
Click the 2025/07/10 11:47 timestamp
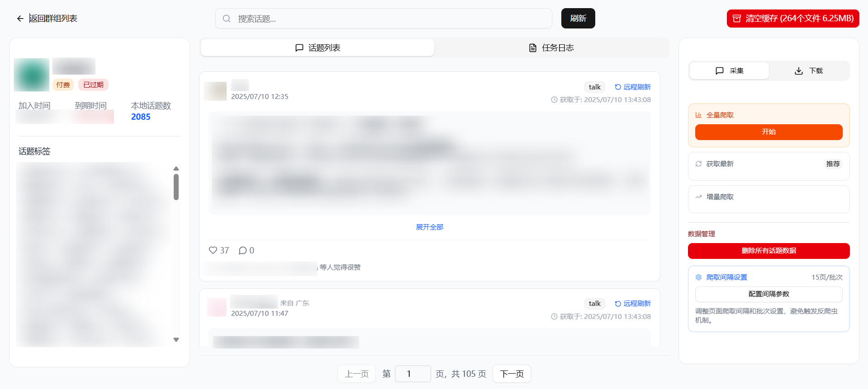pos(260,314)
